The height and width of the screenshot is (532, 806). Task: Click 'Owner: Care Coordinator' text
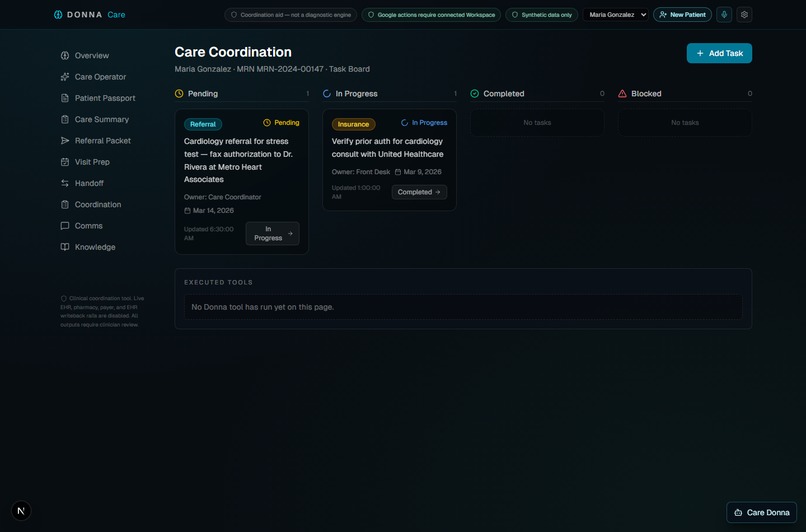223,197
